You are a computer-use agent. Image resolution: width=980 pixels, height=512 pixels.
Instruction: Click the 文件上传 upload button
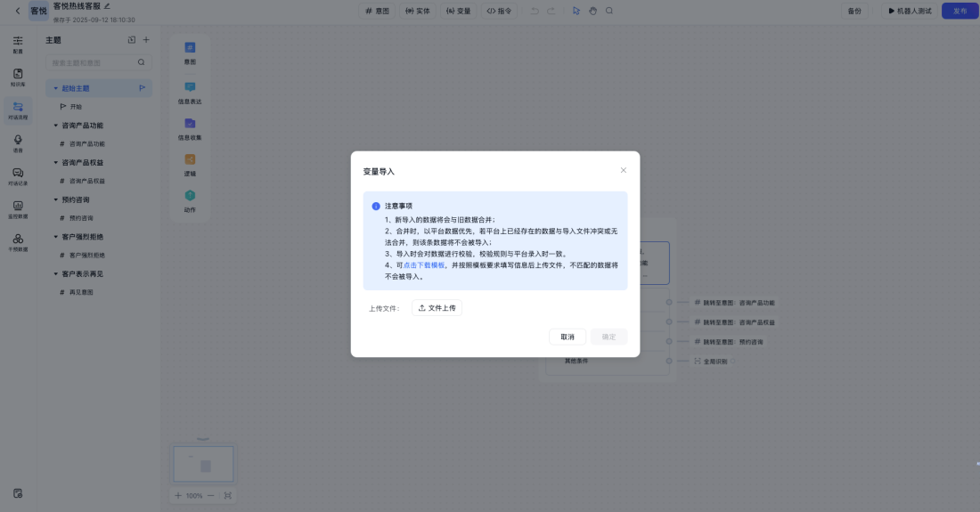(x=437, y=308)
